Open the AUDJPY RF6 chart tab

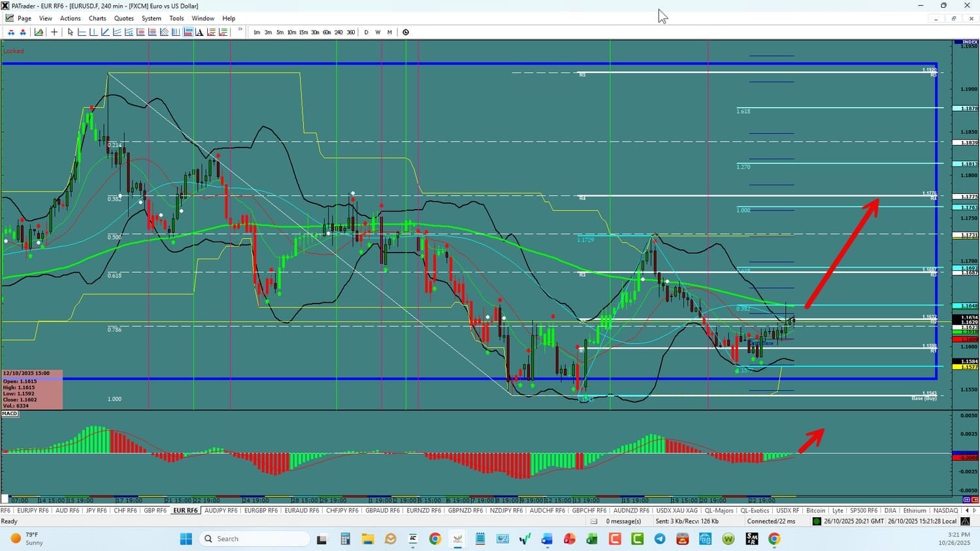221,511
